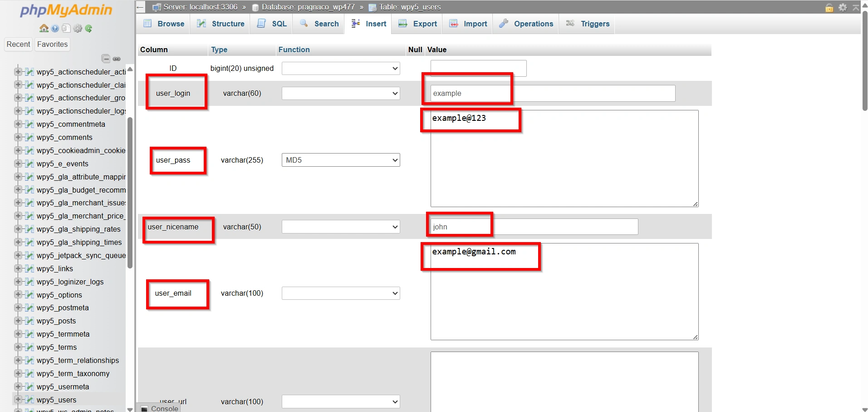Open MD5 function dropdown for user_pass
868x412 pixels.
tap(341, 160)
